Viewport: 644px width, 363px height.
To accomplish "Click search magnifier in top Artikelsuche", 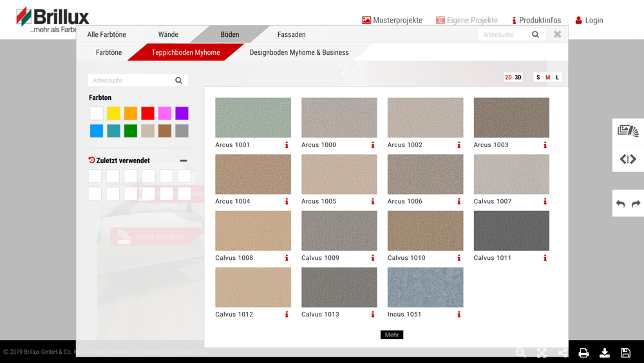I will [536, 35].
